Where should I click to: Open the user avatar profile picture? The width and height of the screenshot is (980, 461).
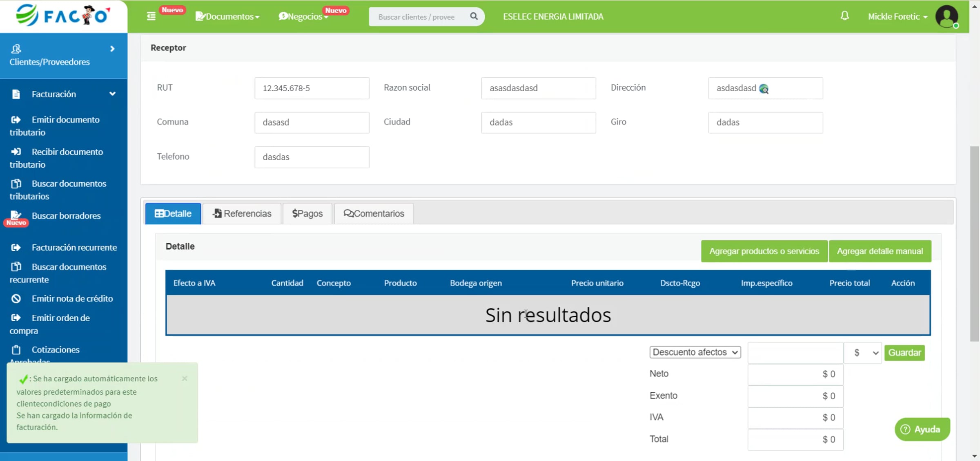pos(947,16)
